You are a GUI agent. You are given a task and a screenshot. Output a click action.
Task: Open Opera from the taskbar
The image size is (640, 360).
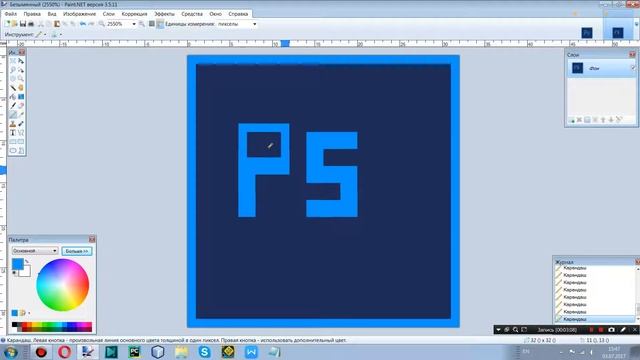click(x=64, y=352)
